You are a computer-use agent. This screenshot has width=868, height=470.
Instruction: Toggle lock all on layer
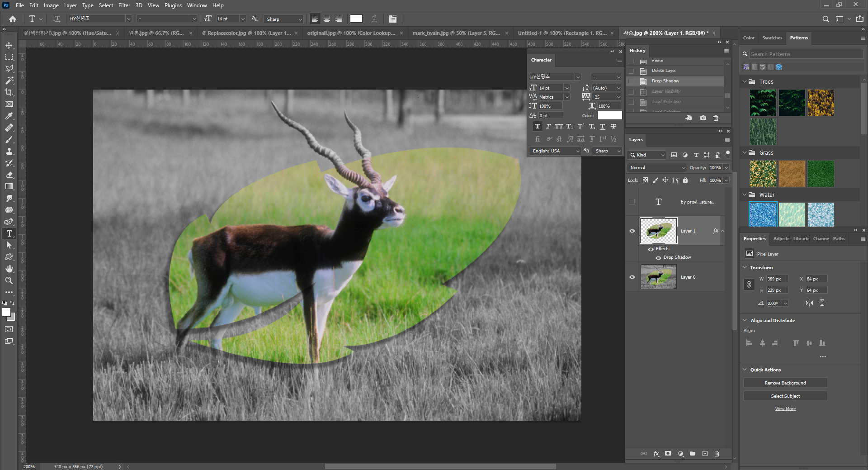685,180
